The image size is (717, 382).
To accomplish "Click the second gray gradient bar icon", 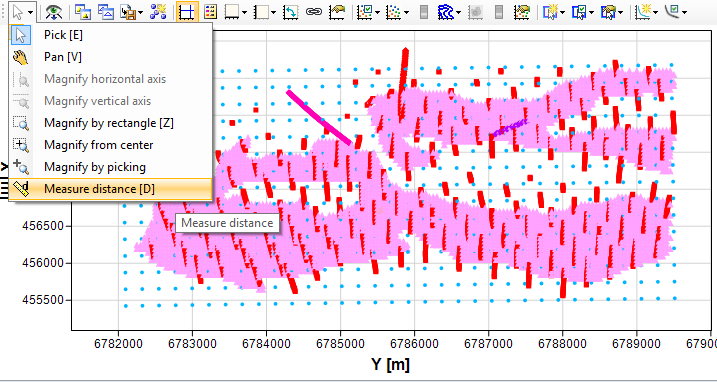I will 499,11.
